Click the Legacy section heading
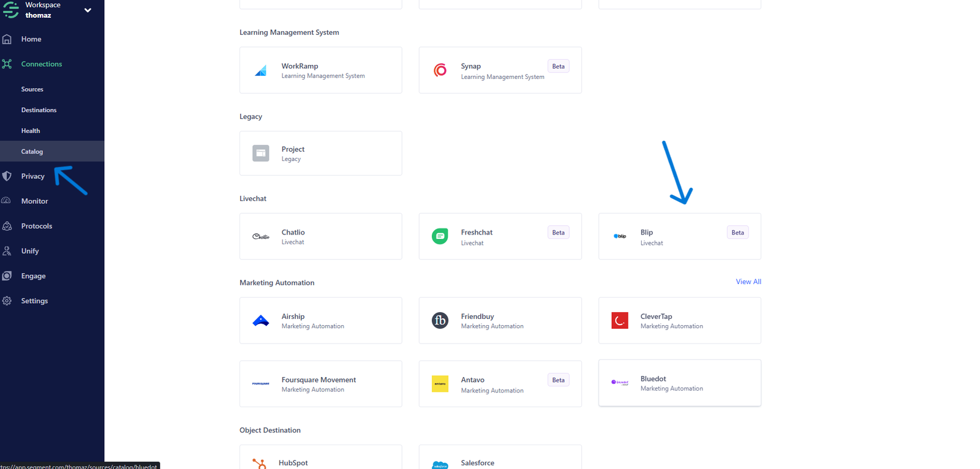The height and width of the screenshot is (469, 980). (x=251, y=117)
